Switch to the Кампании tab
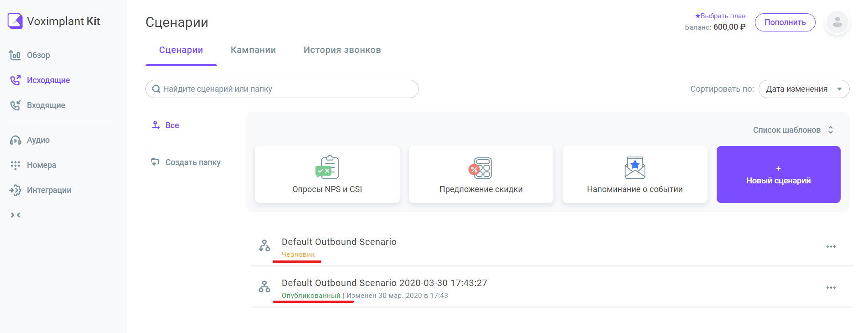Image resolution: width=868 pixels, height=333 pixels. click(253, 50)
